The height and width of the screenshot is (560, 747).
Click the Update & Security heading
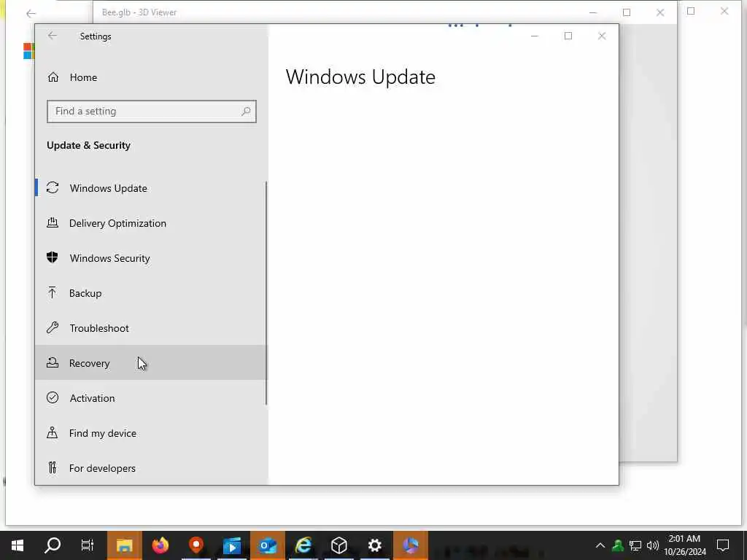pos(88,145)
